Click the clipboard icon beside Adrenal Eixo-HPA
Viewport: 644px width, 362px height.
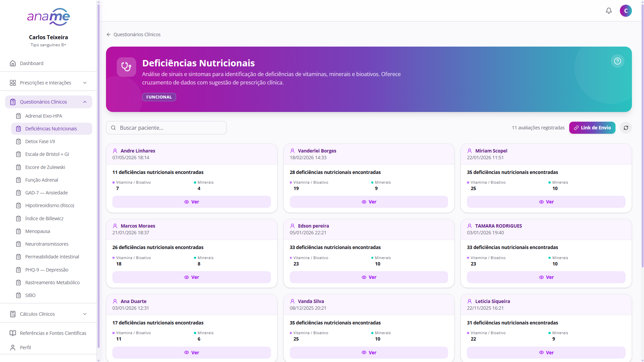[18, 116]
